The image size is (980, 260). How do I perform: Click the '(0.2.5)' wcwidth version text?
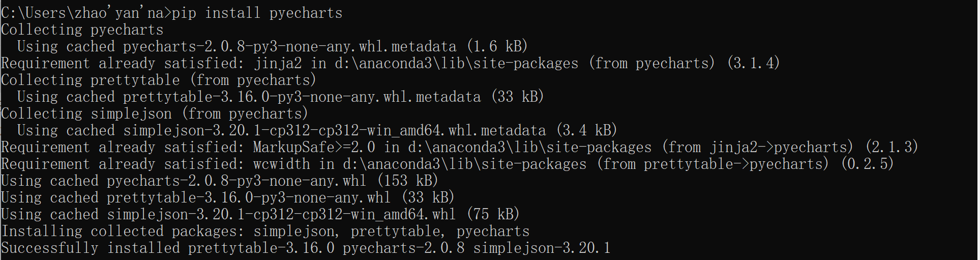(x=867, y=164)
